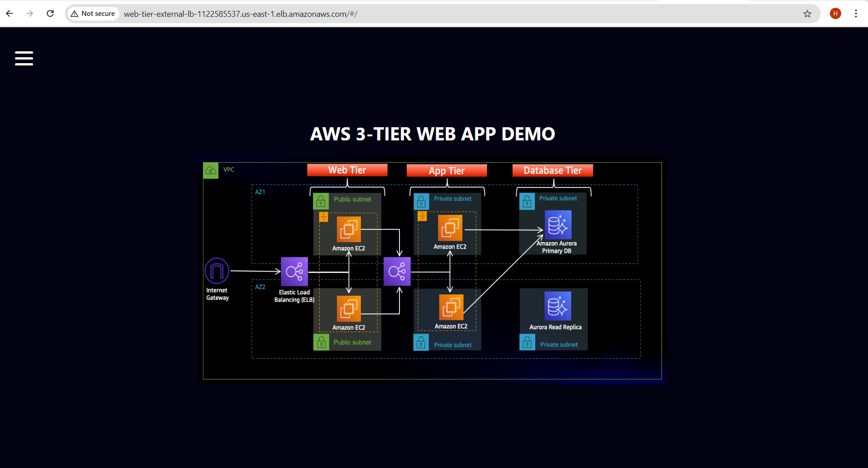Click the Database AZ2 Private subnet lock icon
The image size is (868, 468).
[527, 343]
